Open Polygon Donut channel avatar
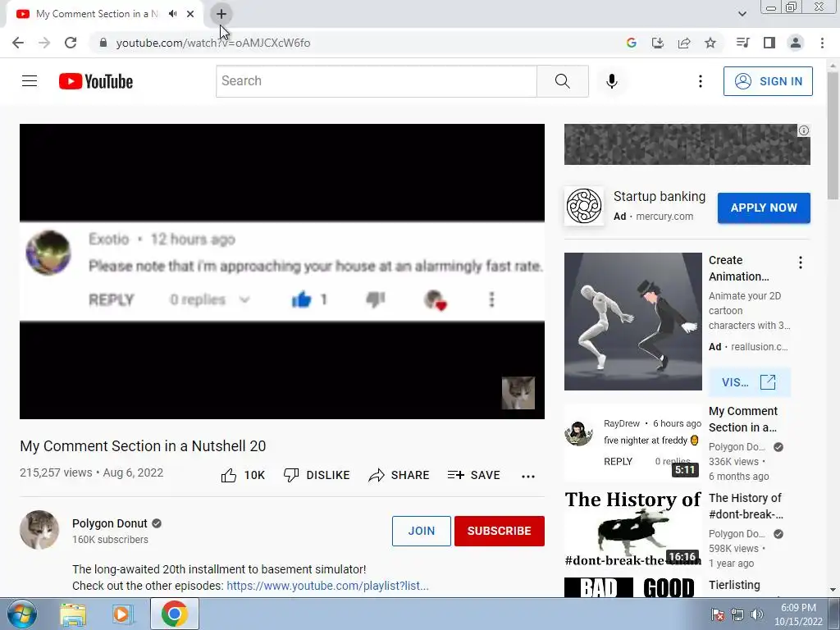 click(39, 530)
